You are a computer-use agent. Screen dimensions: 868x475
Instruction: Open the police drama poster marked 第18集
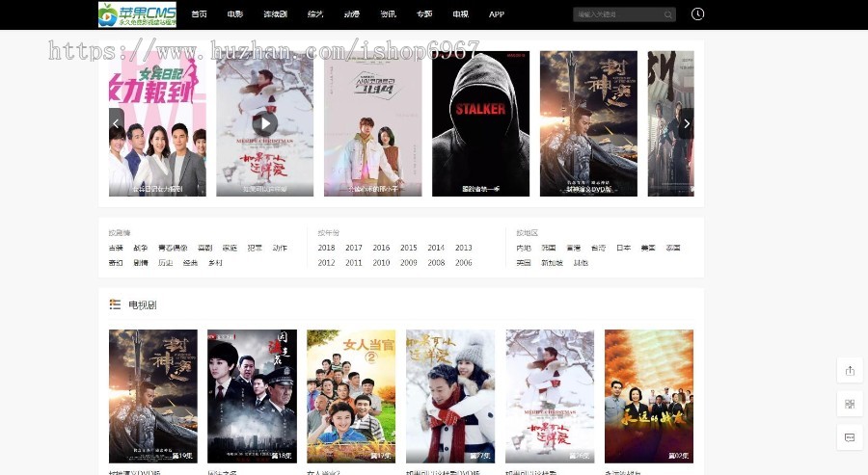252,396
